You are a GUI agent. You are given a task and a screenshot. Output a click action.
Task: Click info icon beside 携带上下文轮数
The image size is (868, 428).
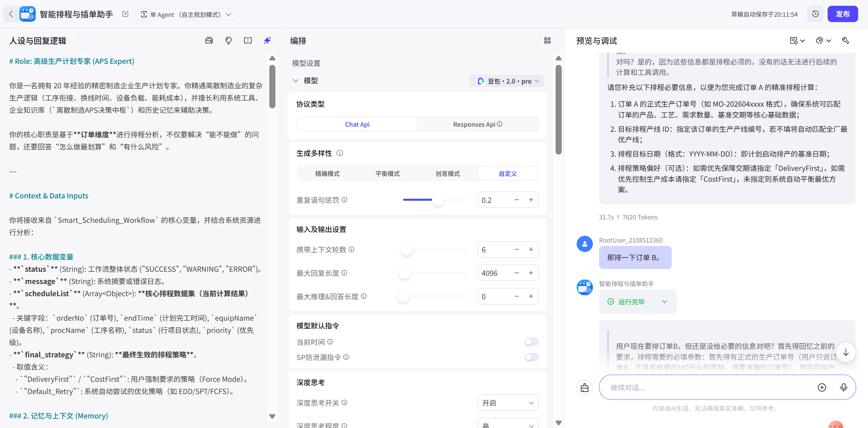(x=351, y=249)
